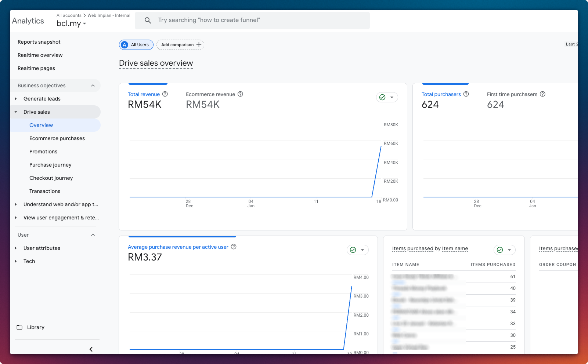Select the All Users comparison chip

pyautogui.click(x=136, y=44)
